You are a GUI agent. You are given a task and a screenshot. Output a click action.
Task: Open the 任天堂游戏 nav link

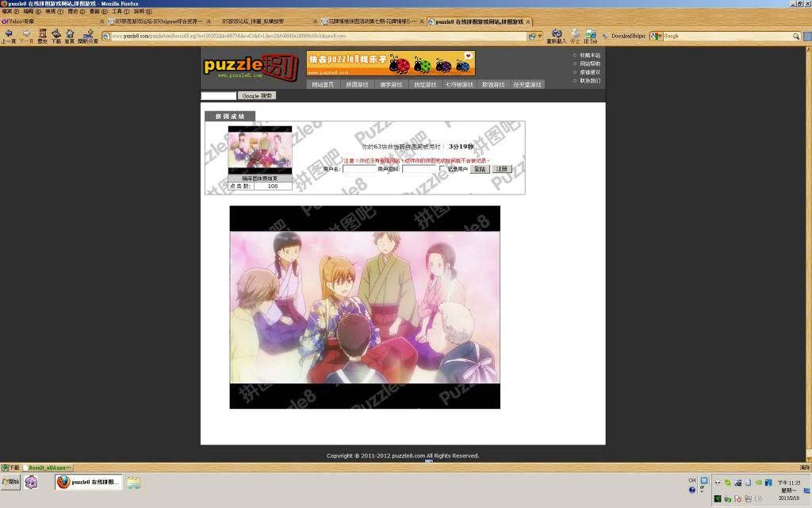[x=527, y=84]
